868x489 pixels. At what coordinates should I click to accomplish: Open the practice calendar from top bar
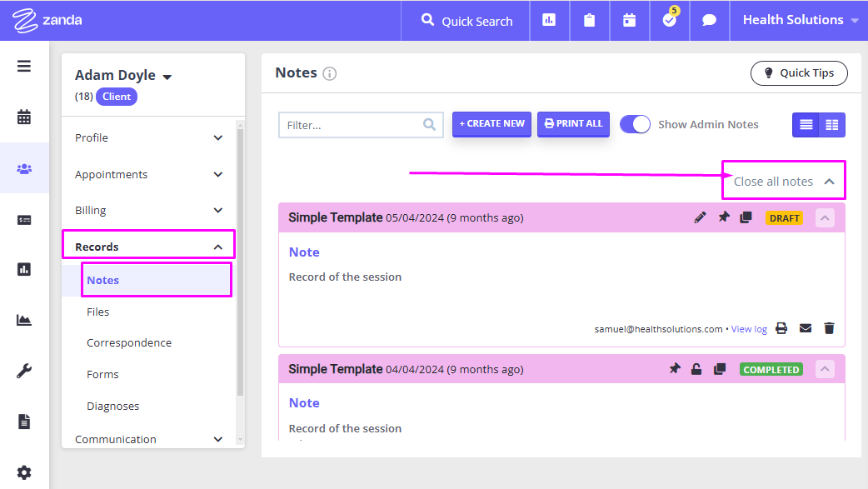point(629,20)
